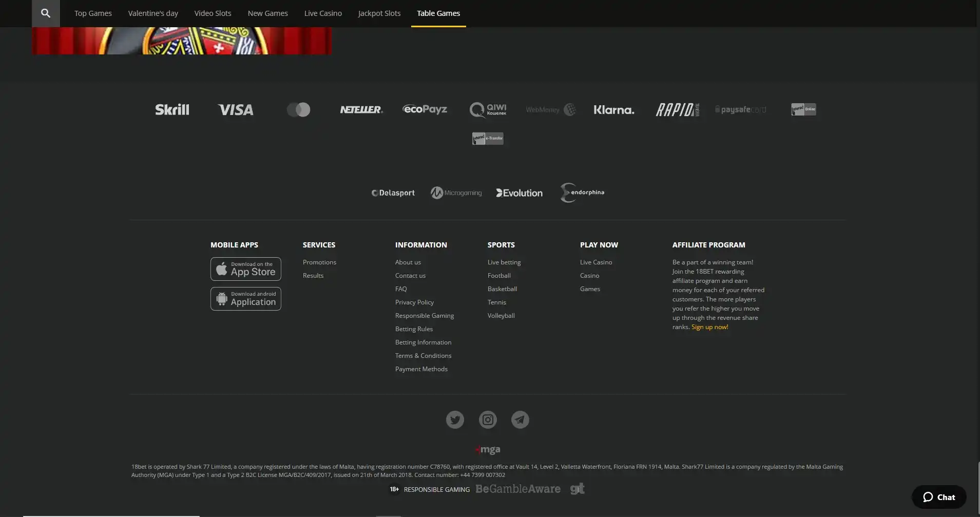This screenshot has width=980, height=517.
Task: Open the Responsible Gaming footer link
Action: coord(424,316)
